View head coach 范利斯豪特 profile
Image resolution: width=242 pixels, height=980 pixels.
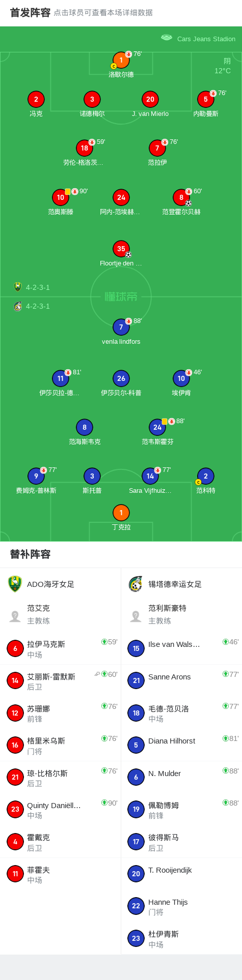pyautogui.click(x=181, y=614)
